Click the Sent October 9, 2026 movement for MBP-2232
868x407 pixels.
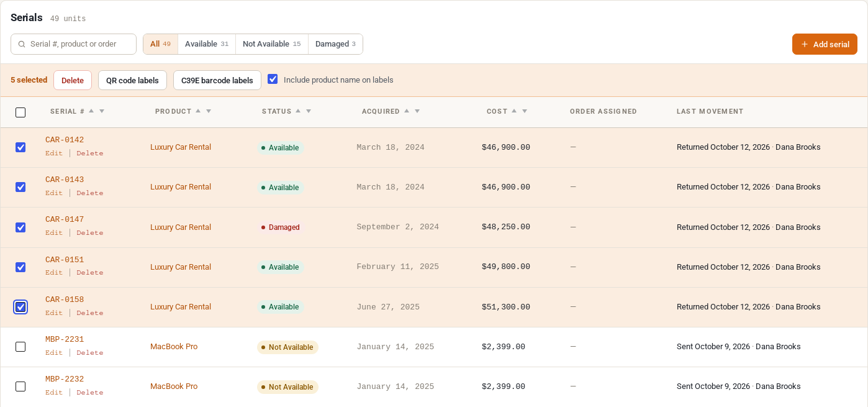[739, 386]
